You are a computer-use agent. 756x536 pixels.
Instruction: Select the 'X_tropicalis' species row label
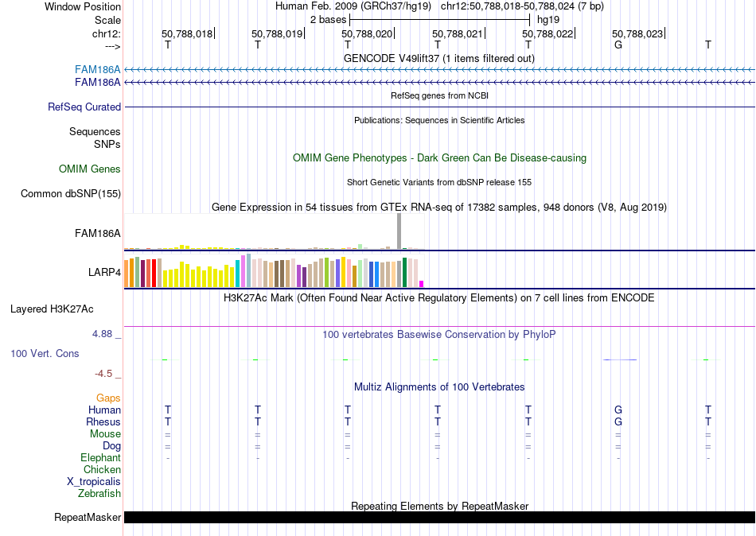click(94, 482)
